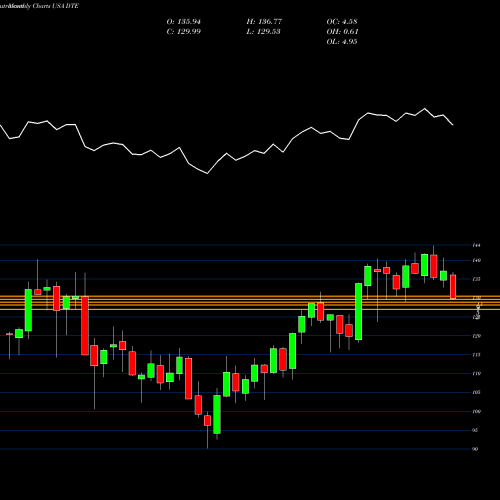The image size is (500, 500).
Task: Click the tall green candle rising from 119 to 134
Action: 358,311
